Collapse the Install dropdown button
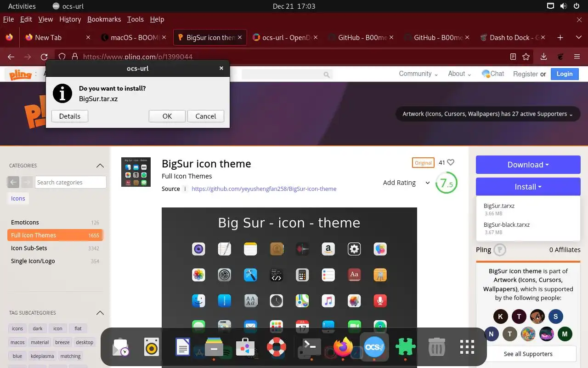Screen dimensions: 588x368 (528, 187)
